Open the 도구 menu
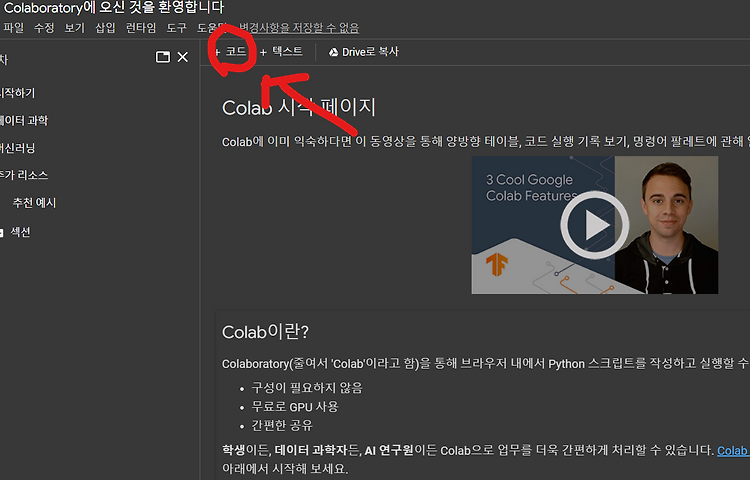This screenshot has width=750, height=480. (176, 28)
